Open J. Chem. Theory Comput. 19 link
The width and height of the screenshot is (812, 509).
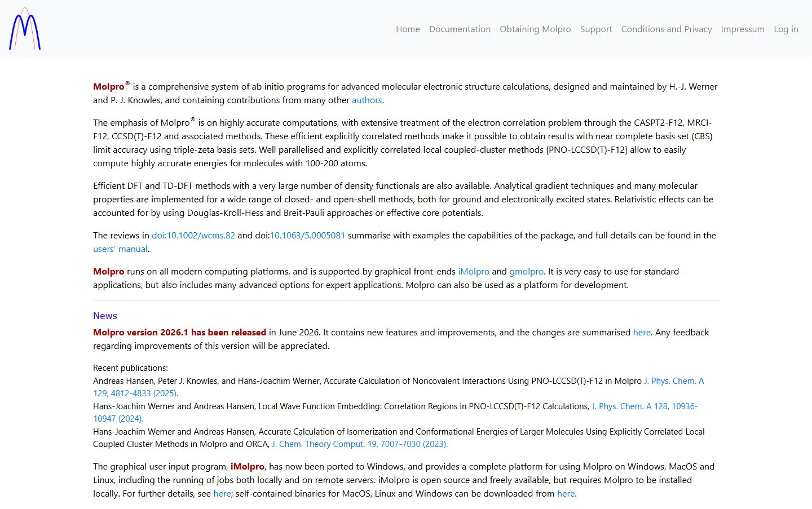360,444
